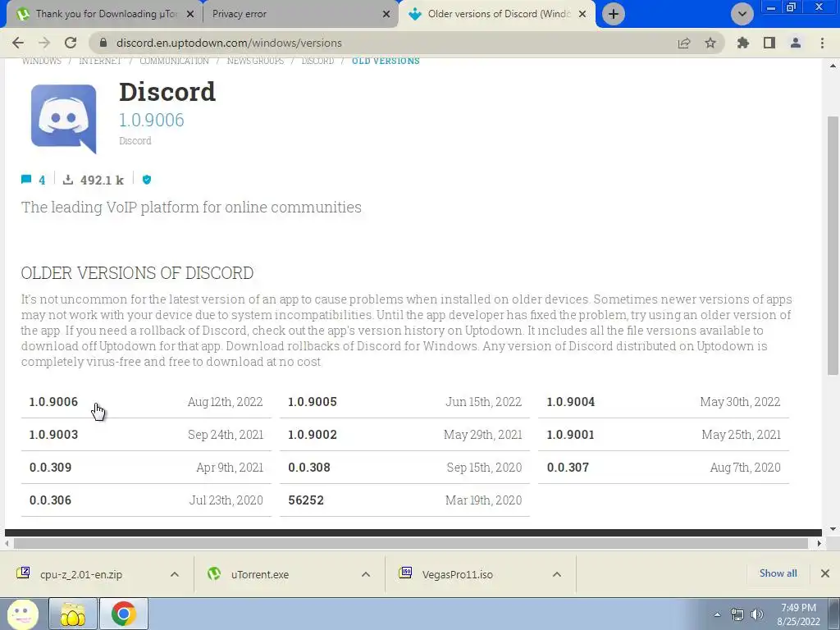
Task: Select version 1.0.9002 from May 29th, 2021
Action: click(x=404, y=435)
